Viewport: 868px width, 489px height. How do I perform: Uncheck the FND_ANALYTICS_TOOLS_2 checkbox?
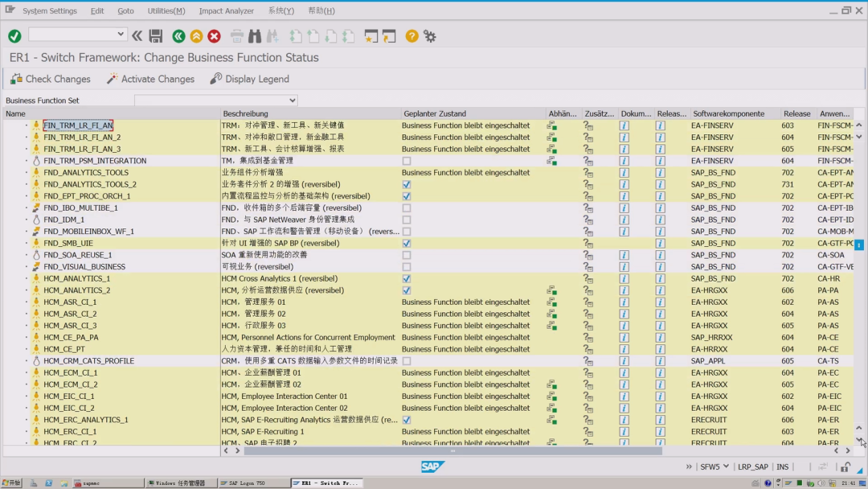pyautogui.click(x=407, y=184)
